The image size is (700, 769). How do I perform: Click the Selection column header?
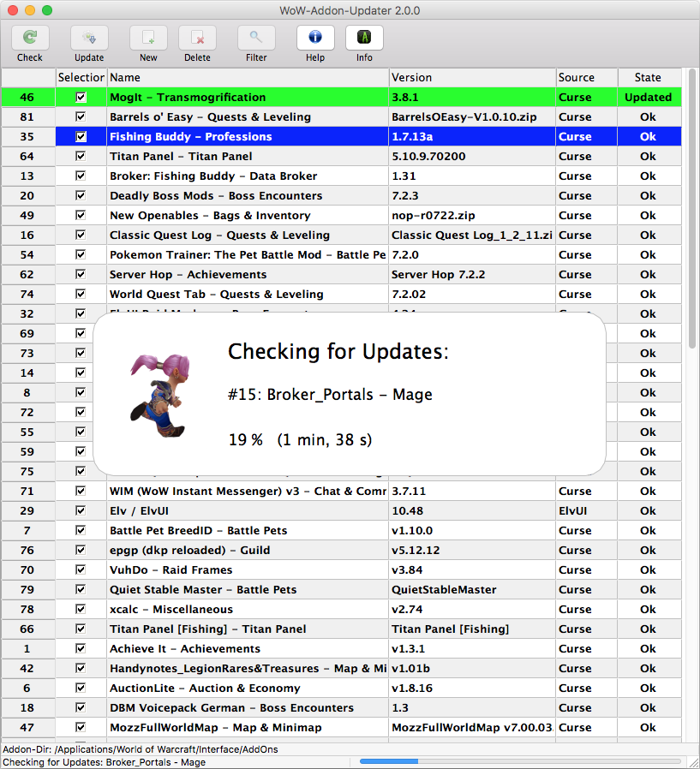tap(81, 77)
